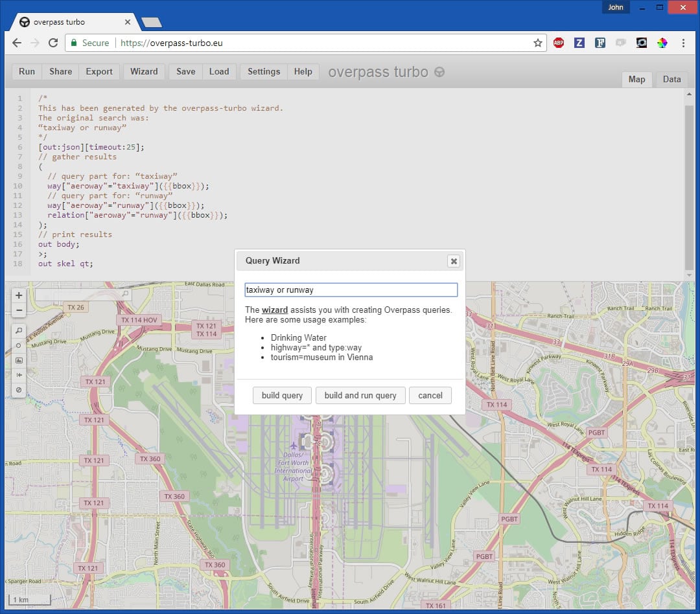The image size is (700, 614).
Task: Click the manually select bbox map icon
Action: point(19,360)
